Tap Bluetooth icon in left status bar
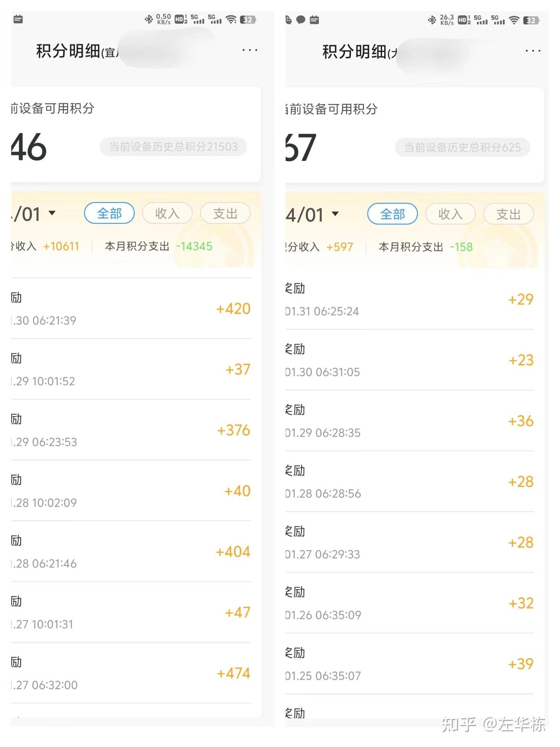 149,19
